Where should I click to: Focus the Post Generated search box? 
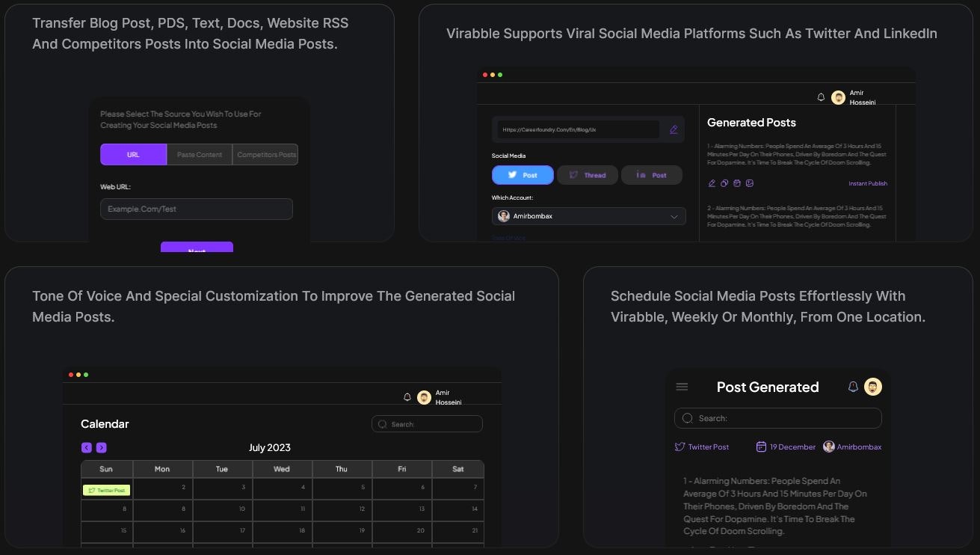(x=777, y=418)
